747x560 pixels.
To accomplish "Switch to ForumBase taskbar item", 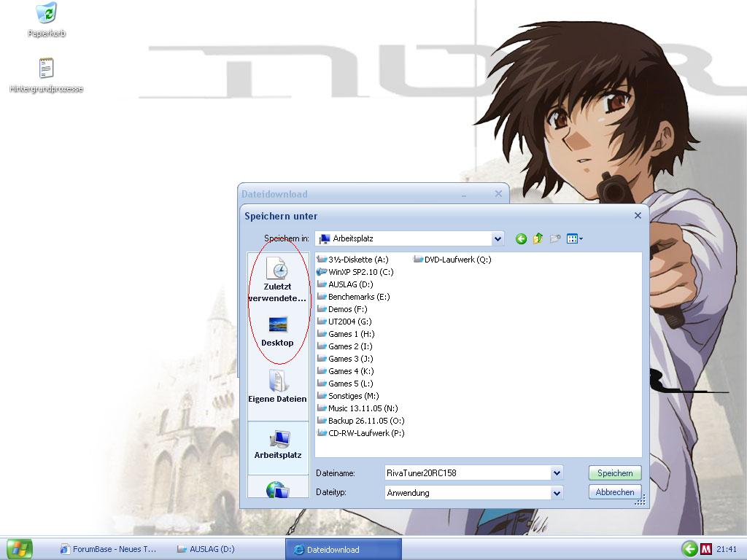I will pyautogui.click(x=108, y=549).
